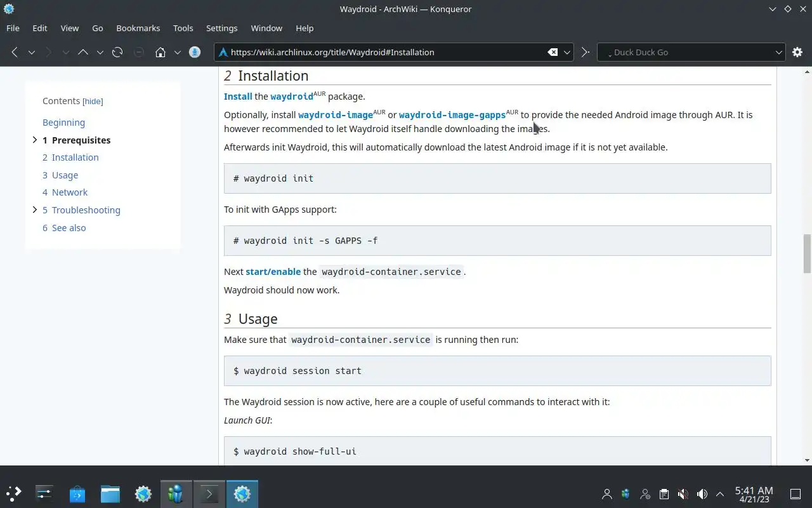Open the waydroid AUR package link
The width and height of the screenshot is (812, 508).
click(x=292, y=97)
